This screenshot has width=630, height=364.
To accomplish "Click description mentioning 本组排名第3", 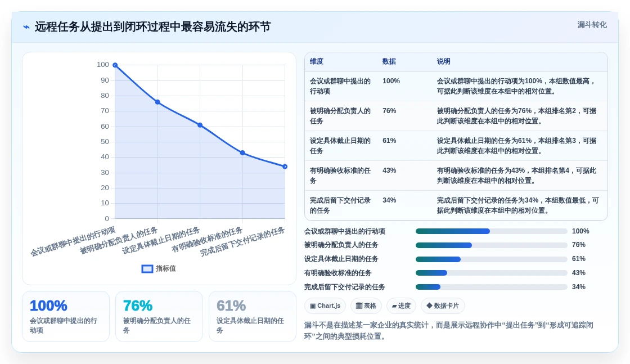I will (x=517, y=146).
